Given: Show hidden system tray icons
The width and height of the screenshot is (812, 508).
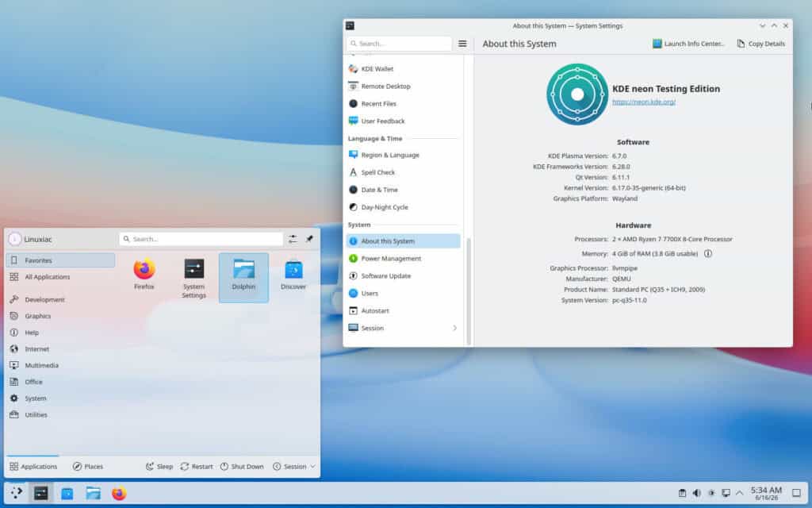Looking at the screenshot, I should click(740, 493).
